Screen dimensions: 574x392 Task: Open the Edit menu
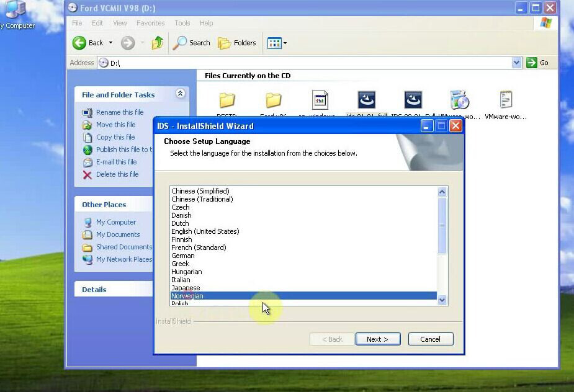[x=97, y=23]
